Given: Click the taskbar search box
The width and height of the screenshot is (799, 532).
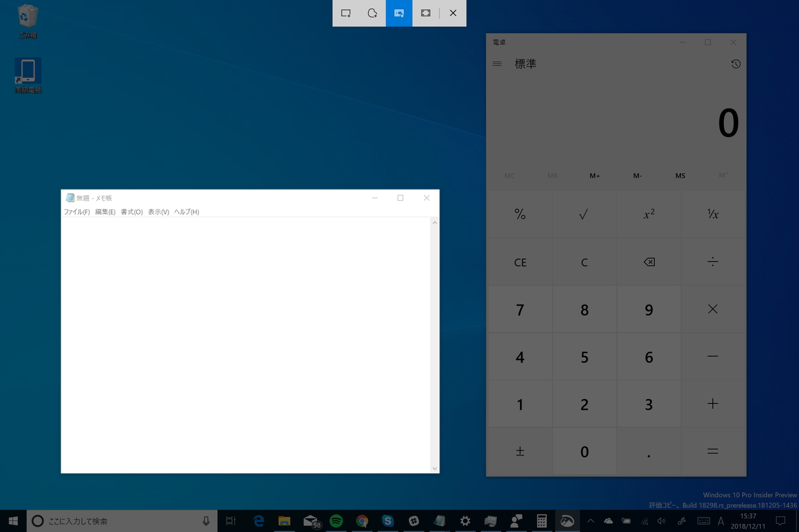Looking at the screenshot, I should point(122,521).
